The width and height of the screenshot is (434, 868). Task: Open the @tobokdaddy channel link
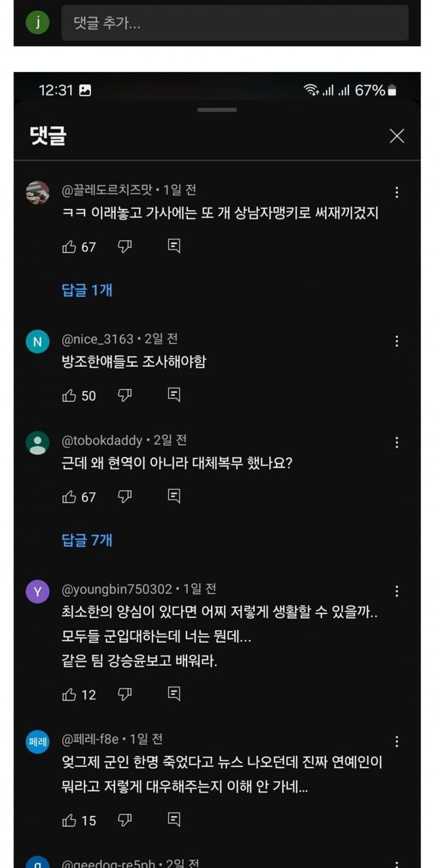[102, 441]
